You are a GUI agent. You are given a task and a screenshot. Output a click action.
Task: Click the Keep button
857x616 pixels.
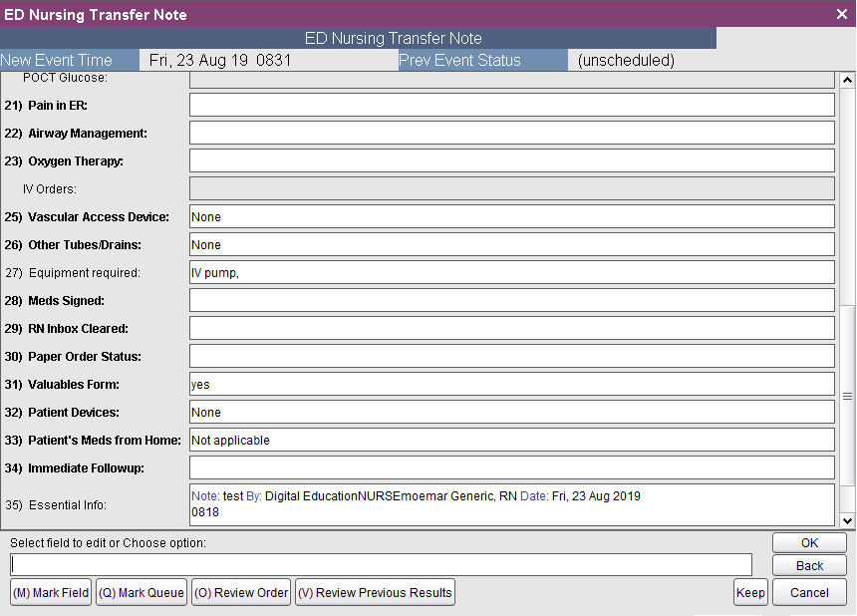click(x=750, y=591)
